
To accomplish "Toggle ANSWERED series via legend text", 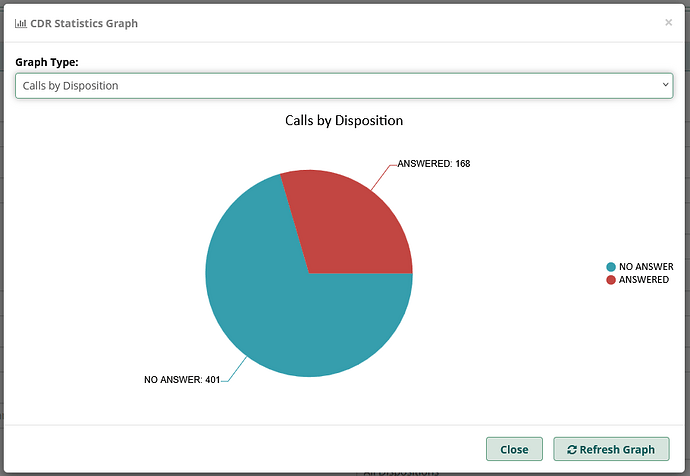I will (x=644, y=280).
